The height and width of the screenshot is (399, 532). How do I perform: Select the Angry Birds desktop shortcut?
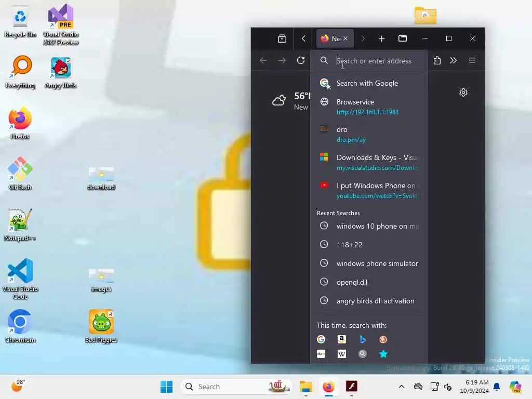[61, 73]
